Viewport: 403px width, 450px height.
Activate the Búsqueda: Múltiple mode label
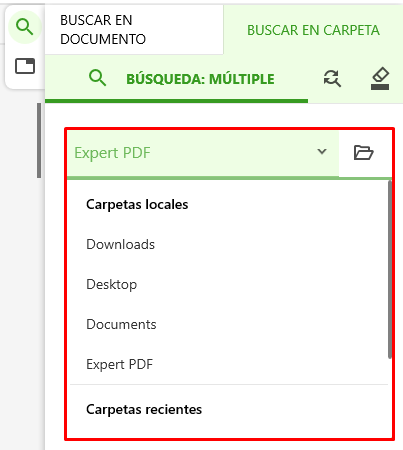click(x=200, y=79)
